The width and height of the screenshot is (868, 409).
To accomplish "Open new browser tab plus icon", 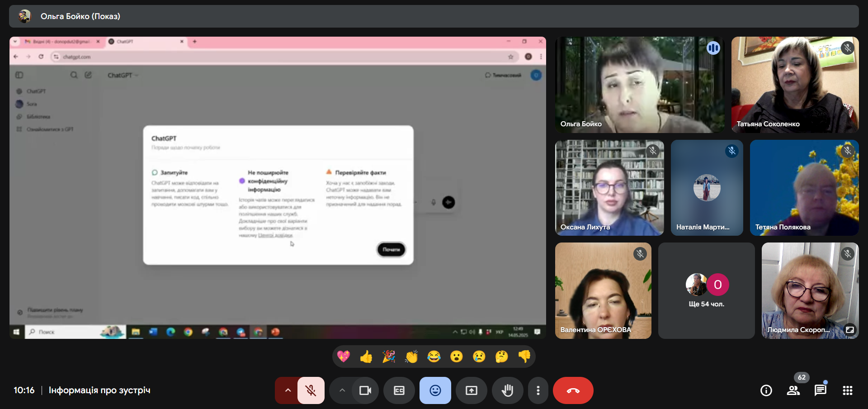I will point(195,42).
